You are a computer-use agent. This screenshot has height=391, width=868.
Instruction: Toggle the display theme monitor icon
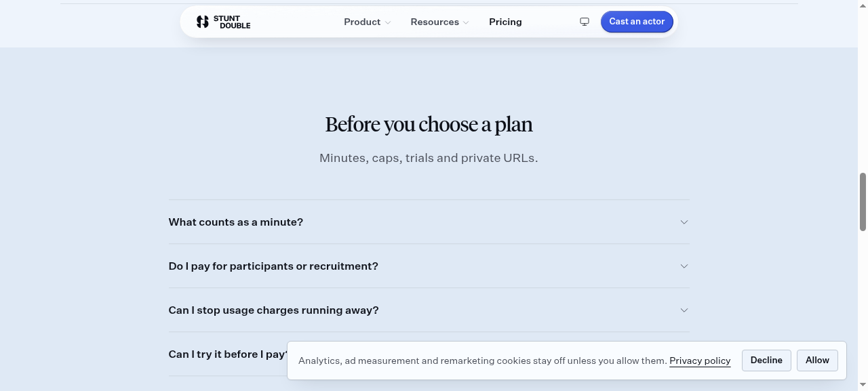[585, 22]
